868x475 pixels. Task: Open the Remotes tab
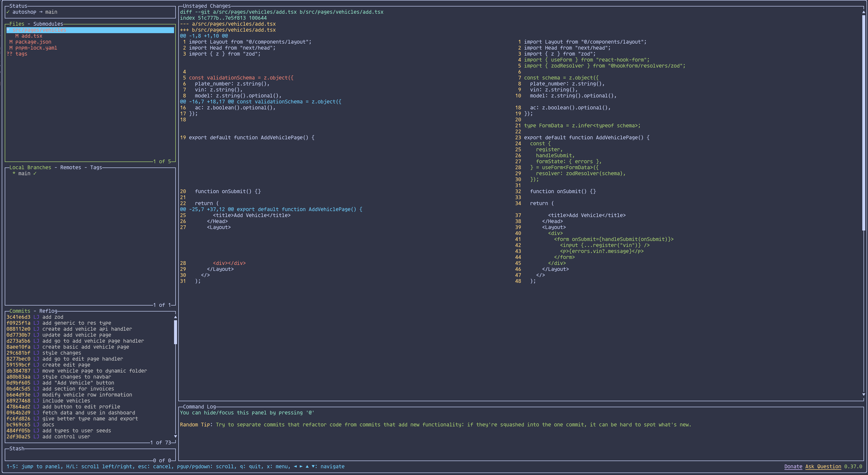coord(71,167)
